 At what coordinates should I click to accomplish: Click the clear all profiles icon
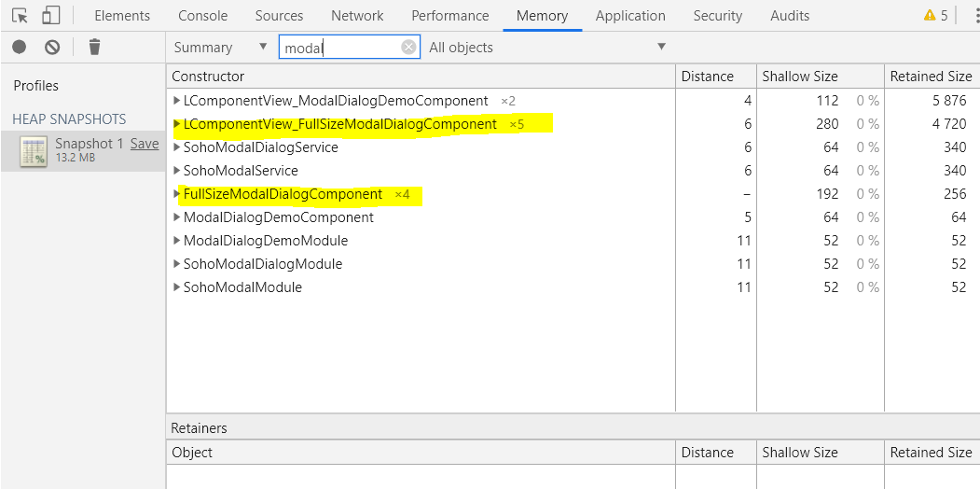click(52, 47)
